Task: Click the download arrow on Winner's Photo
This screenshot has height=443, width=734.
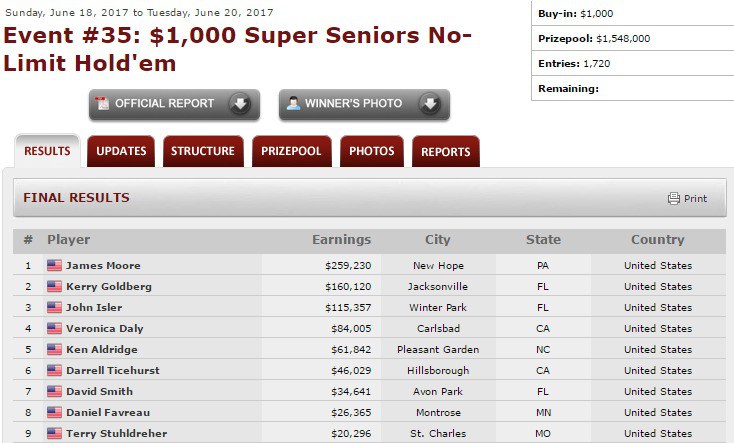Action: coord(428,104)
